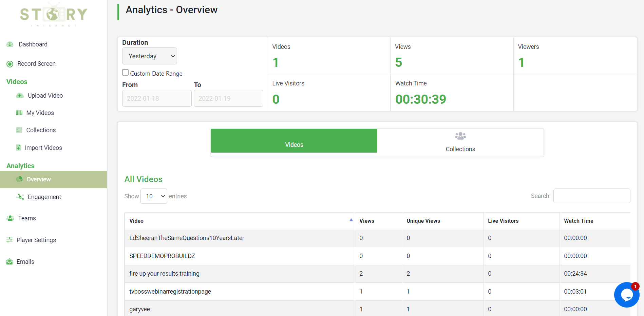Switch to the Collections tab
The width and height of the screenshot is (644, 316).
coord(460,142)
